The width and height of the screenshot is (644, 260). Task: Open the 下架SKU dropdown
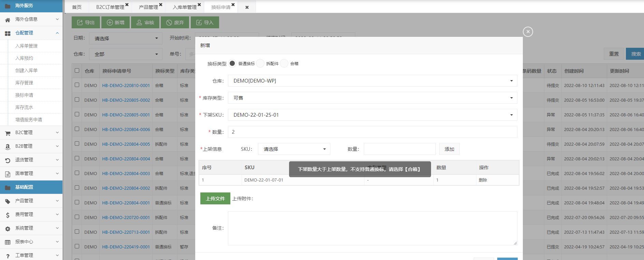click(372, 115)
